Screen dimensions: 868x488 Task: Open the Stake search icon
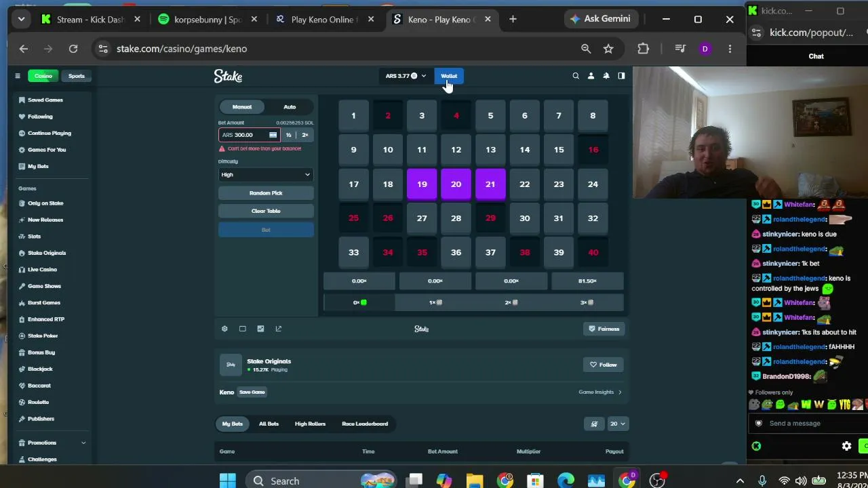click(x=576, y=76)
